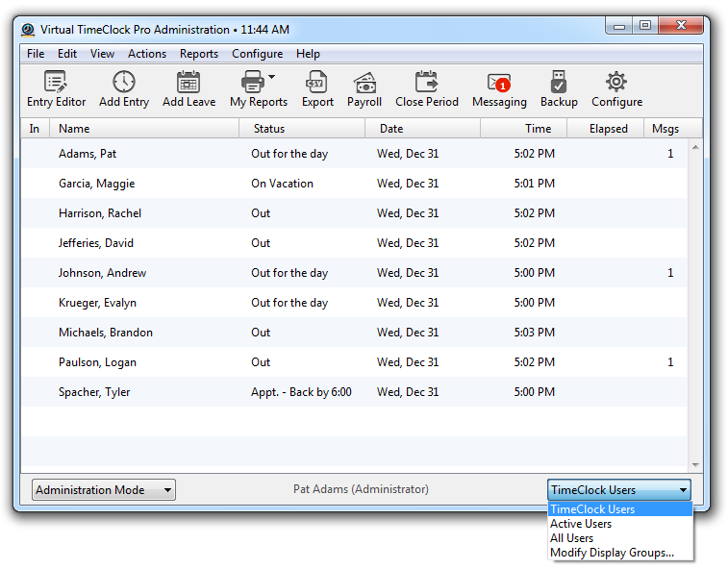Open Messaging with one unread message
728x569 pixels.
pyautogui.click(x=499, y=89)
